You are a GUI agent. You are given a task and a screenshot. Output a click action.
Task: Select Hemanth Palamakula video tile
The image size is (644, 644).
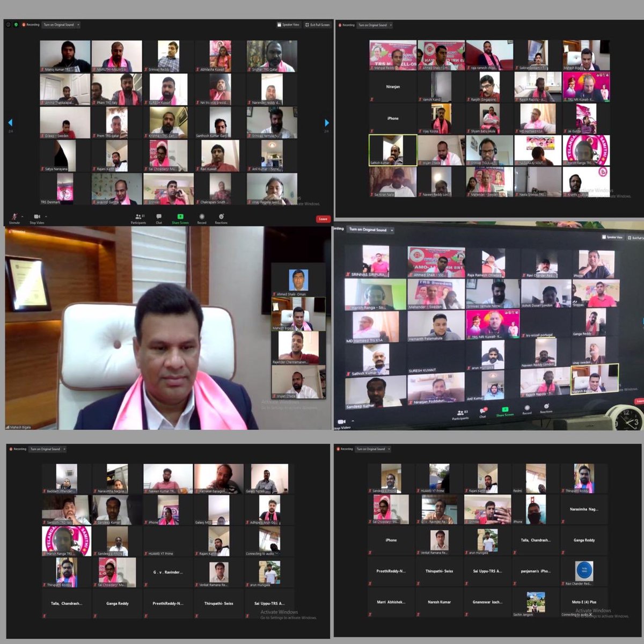(x=436, y=326)
